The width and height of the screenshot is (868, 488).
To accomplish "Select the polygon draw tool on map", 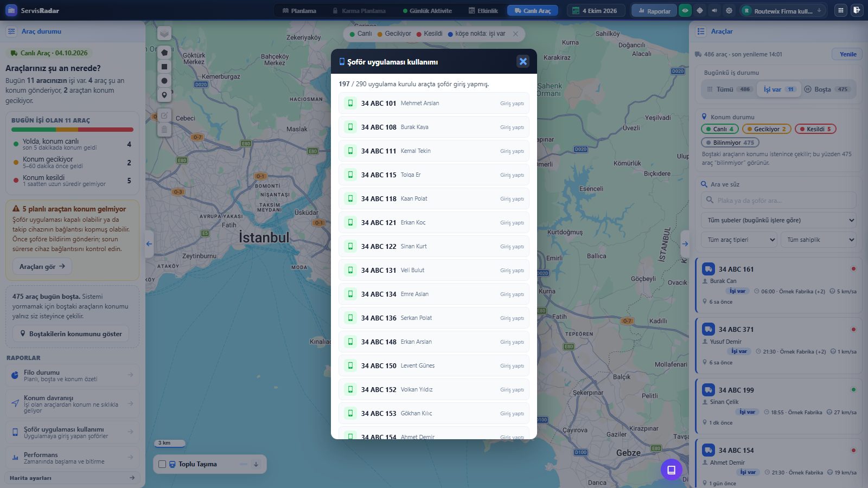I will tap(164, 53).
